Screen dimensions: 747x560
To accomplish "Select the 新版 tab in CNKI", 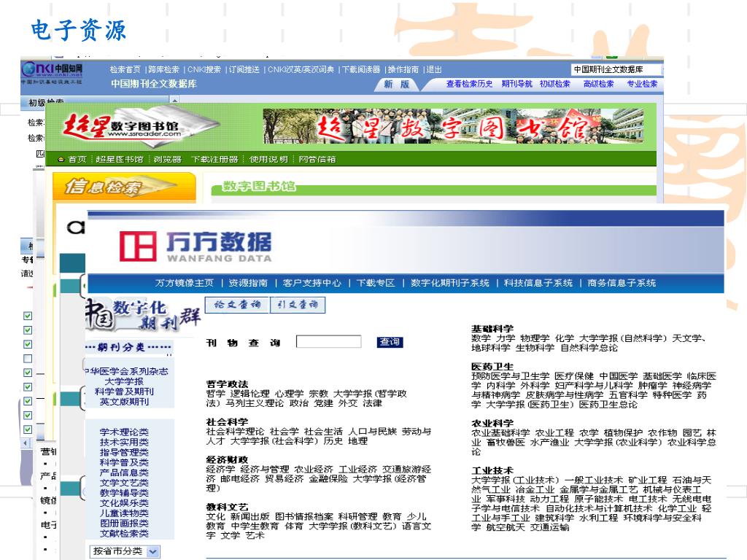I will coord(396,85).
